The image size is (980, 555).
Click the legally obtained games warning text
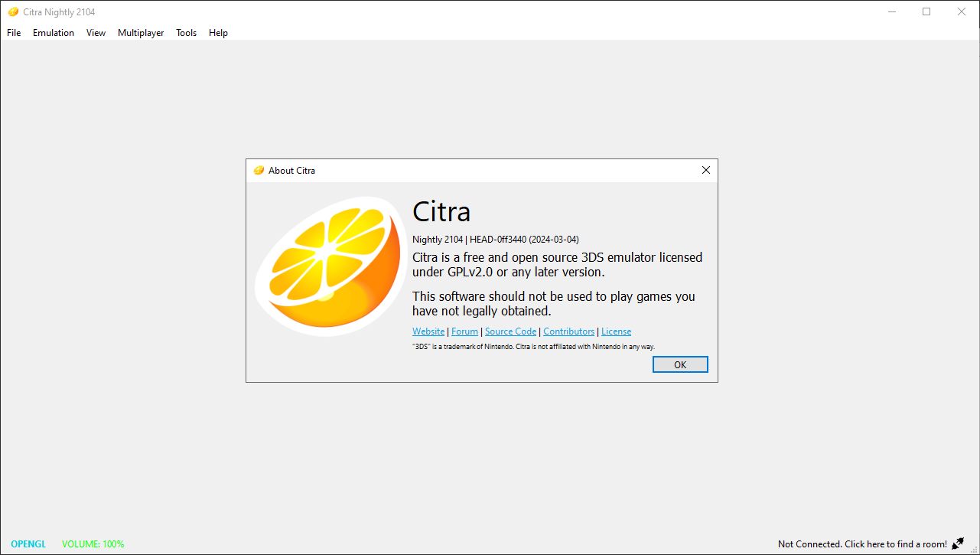pyautogui.click(x=554, y=304)
